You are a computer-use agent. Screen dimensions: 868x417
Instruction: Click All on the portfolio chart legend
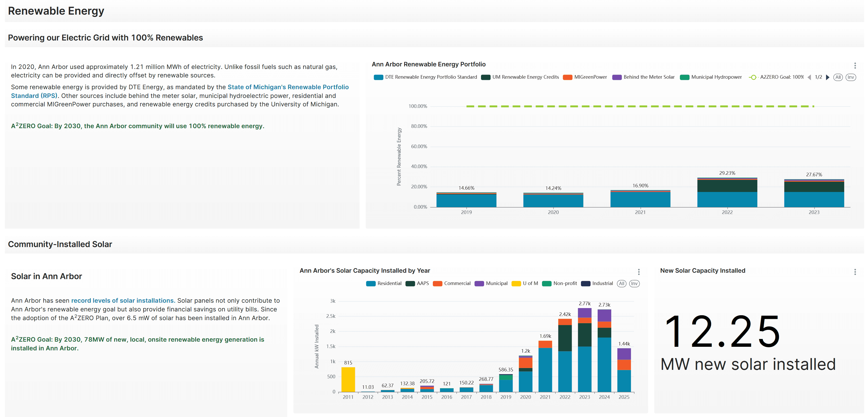838,77
